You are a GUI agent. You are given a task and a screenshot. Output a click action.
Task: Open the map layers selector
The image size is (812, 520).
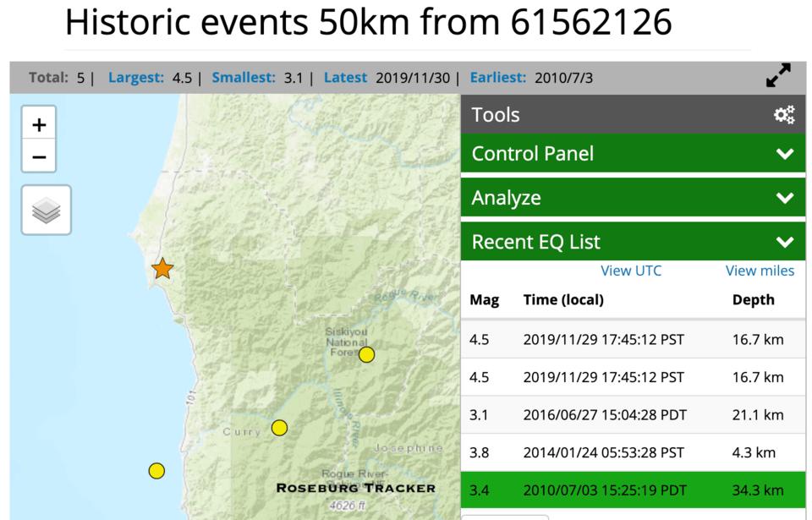point(47,210)
